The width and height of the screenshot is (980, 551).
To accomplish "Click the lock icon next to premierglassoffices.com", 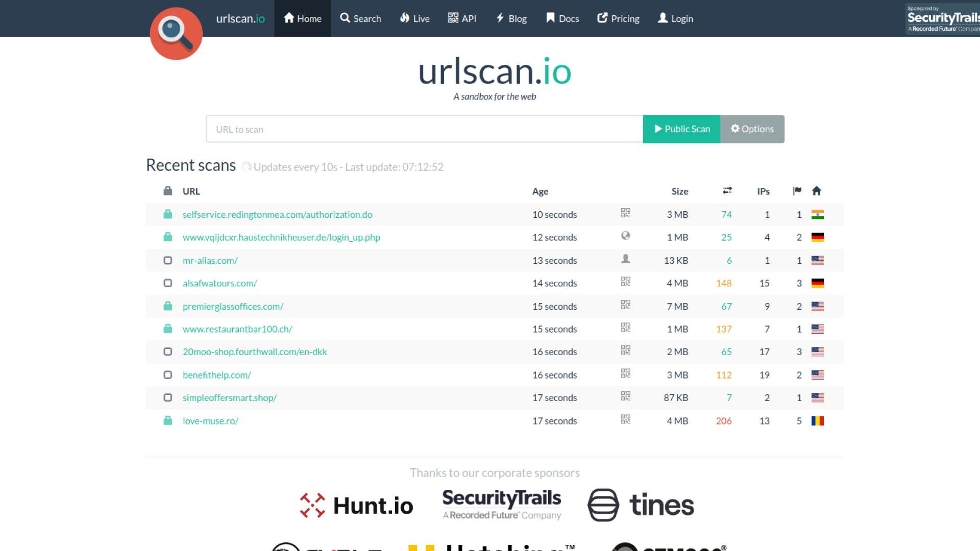I will (167, 306).
